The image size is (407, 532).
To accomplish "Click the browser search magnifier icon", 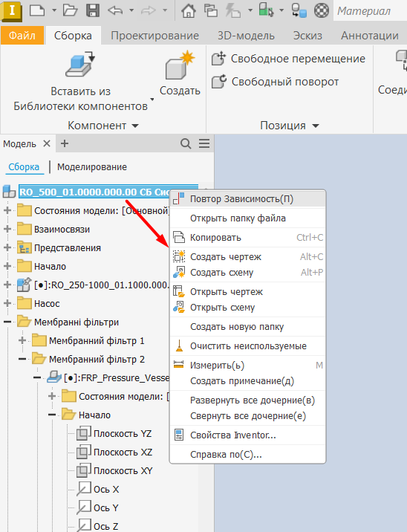I will pyautogui.click(x=186, y=143).
